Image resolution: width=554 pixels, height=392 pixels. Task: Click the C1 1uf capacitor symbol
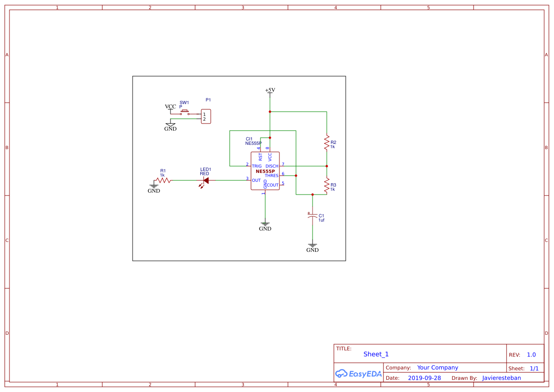tap(313, 216)
